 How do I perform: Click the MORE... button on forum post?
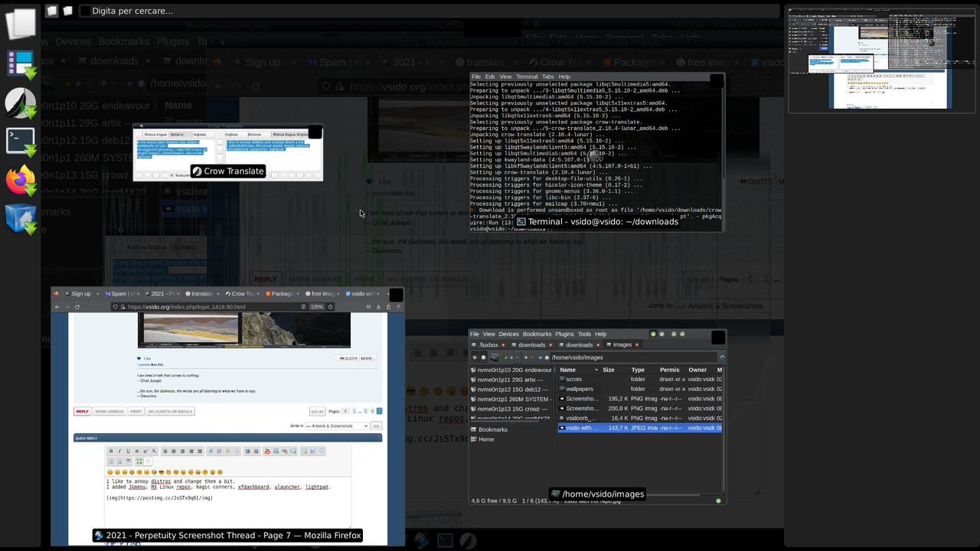(x=367, y=358)
